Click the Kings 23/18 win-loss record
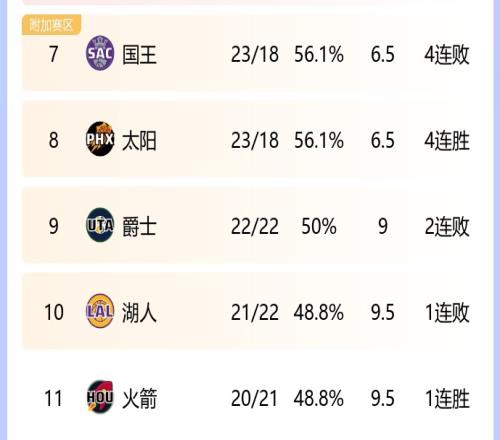This screenshot has width=500, height=440. coord(255,54)
